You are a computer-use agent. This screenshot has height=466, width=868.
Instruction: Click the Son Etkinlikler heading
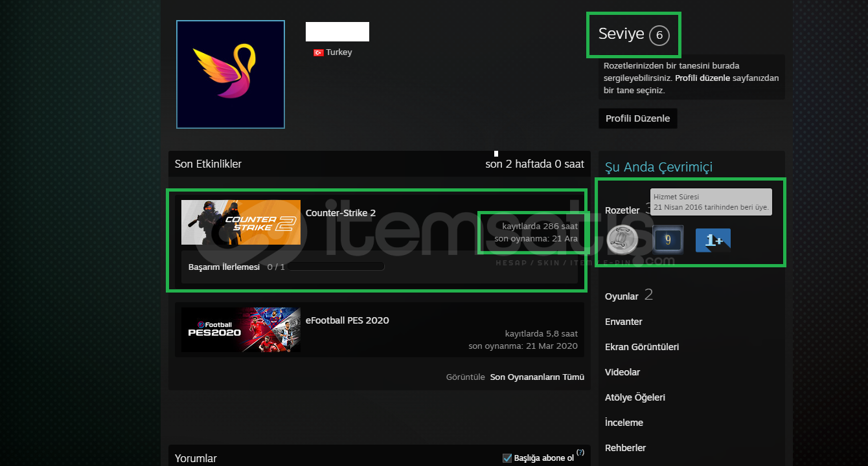tap(208, 164)
